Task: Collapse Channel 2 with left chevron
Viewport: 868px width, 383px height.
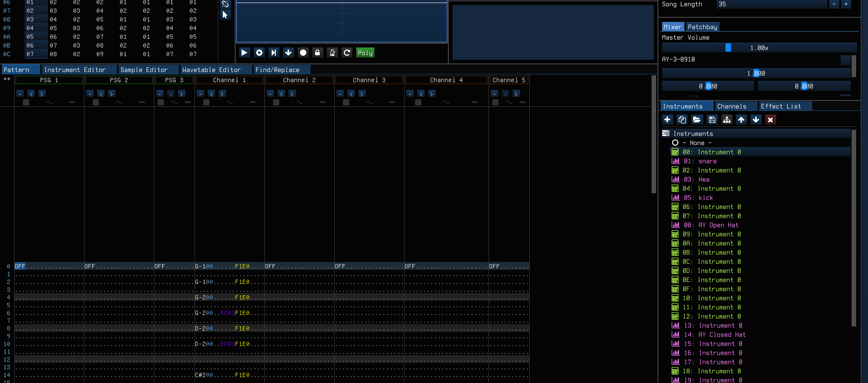Action: [281, 94]
